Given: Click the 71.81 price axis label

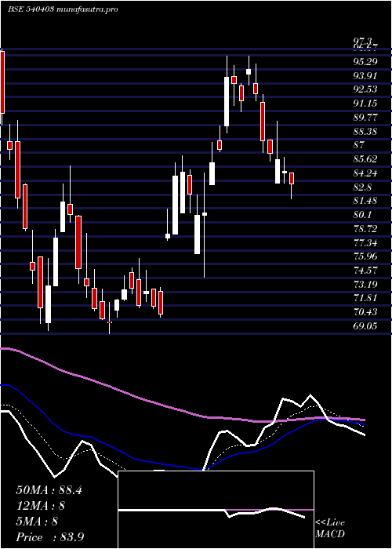Looking at the screenshot, I should (x=365, y=298).
